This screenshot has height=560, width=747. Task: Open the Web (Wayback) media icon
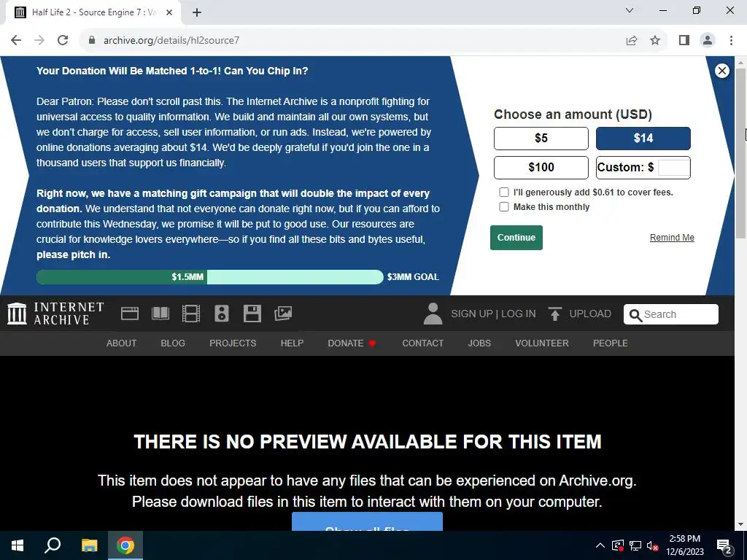(130, 314)
